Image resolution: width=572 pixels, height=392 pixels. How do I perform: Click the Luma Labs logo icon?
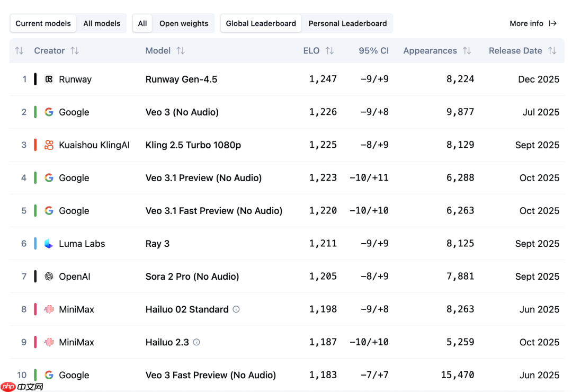[x=49, y=244]
